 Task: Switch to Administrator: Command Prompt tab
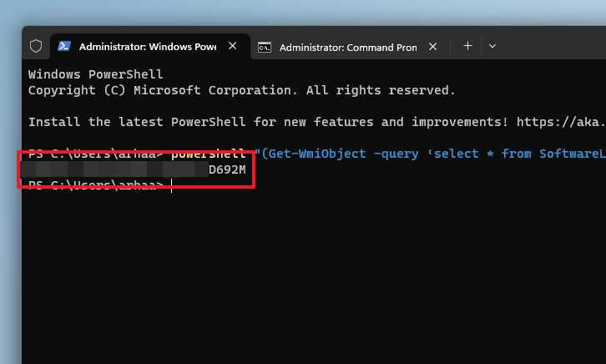[348, 47]
